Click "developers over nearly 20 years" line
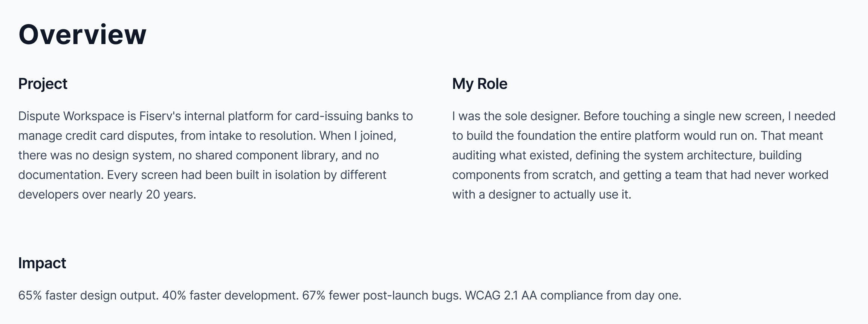The image size is (868, 324). coord(107,194)
